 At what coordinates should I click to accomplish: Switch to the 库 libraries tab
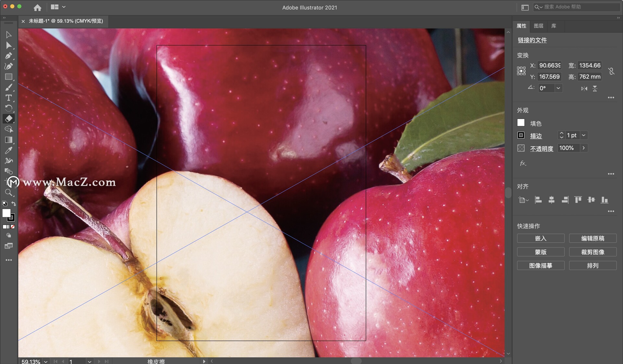pyautogui.click(x=554, y=26)
